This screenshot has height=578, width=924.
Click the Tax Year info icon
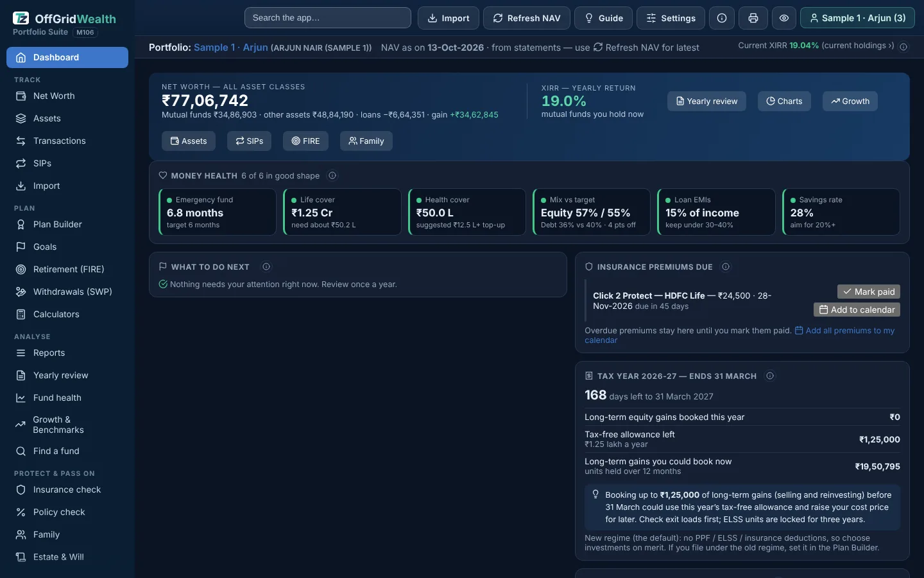coord(770,376)
